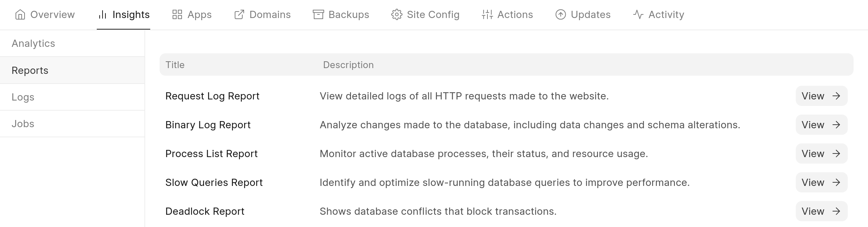Click the Site Config gear icon
This screenshot has height=227, width=868.
[x=396, y=15]
